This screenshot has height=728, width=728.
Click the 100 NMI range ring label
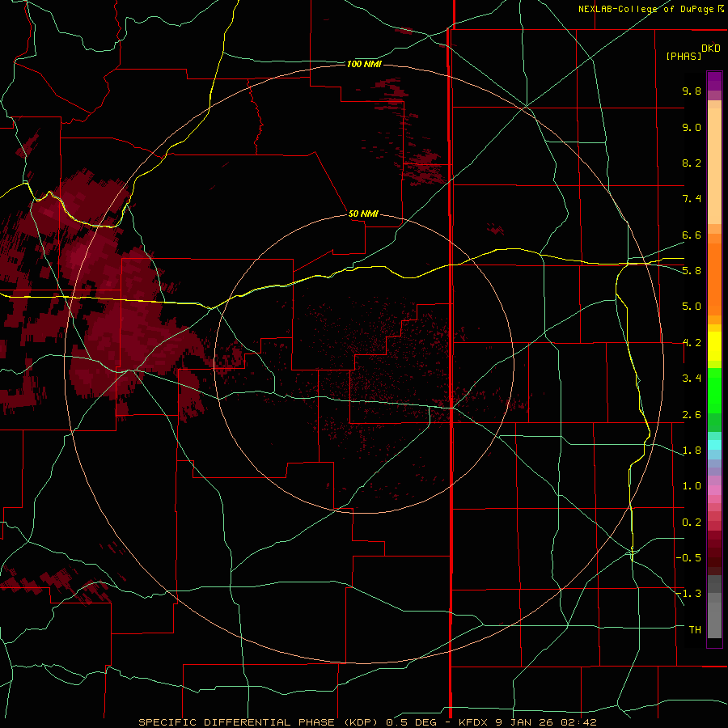point(364,64)
